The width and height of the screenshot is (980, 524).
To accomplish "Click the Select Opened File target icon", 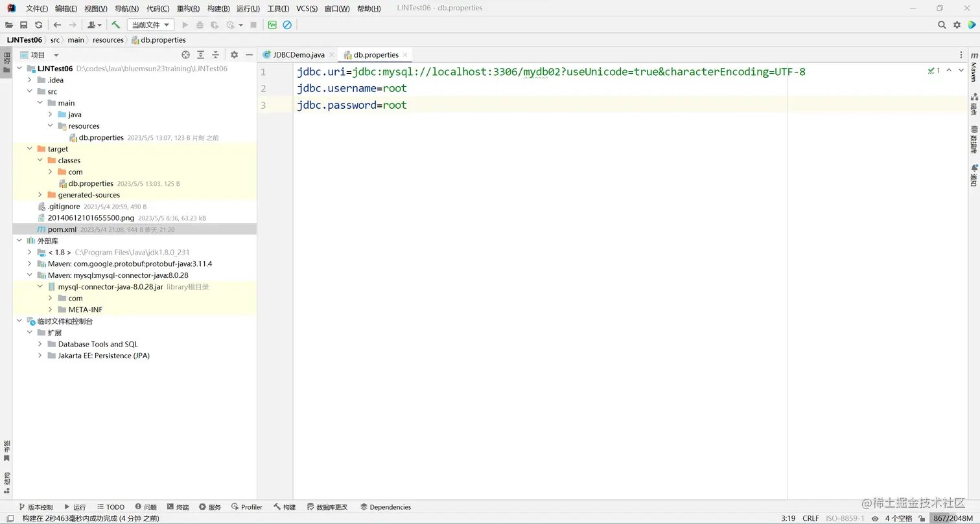I will click(x=186, y=55).
